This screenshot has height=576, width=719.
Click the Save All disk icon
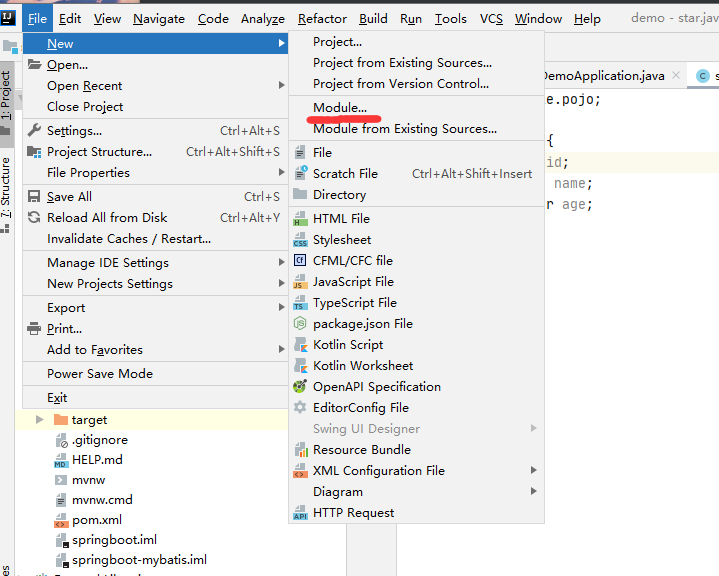(x=35, y=197)
